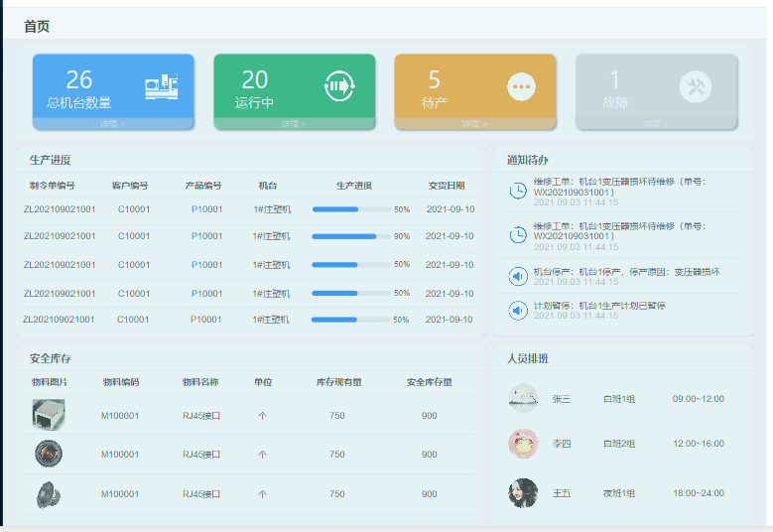Click the speaker icon next to the 计划暂停 notice
Screen dimensions: 773x532
tap(518, 310)
